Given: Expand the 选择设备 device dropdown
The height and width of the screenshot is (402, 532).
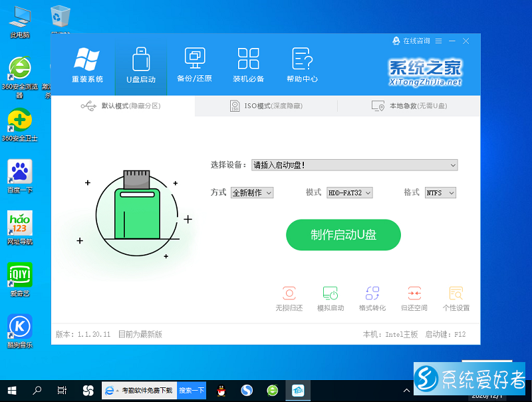Looking at the screenshot, I should click(354, 165).
